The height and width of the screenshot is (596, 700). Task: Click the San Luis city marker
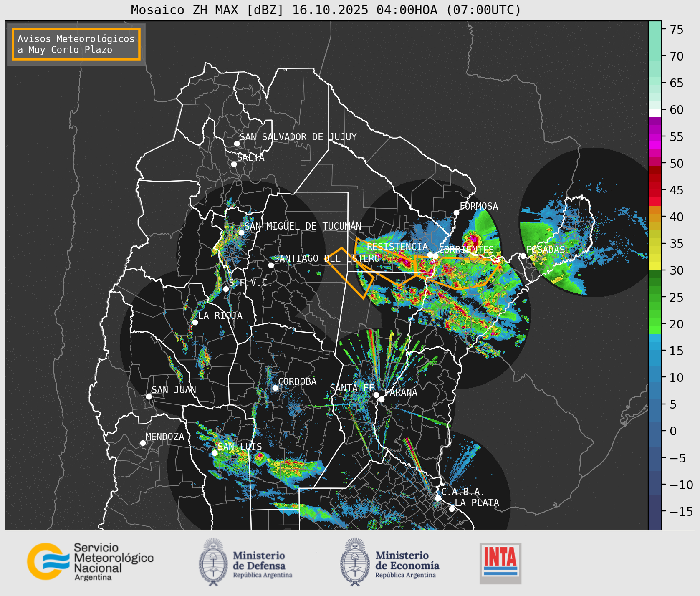[x=215, y=453]
